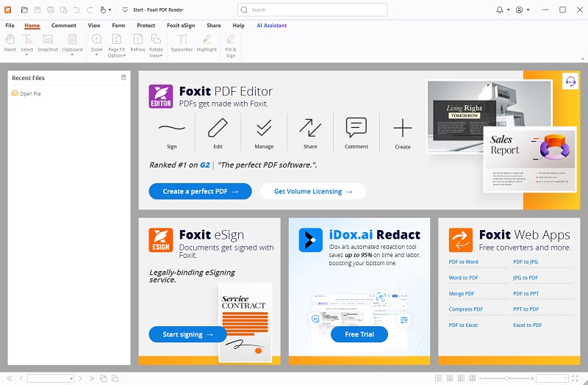The width and height of the screenshot is (588, 385).
Task: Expand the Zoom dropdown in ribbon
Action: click(96, 55)
